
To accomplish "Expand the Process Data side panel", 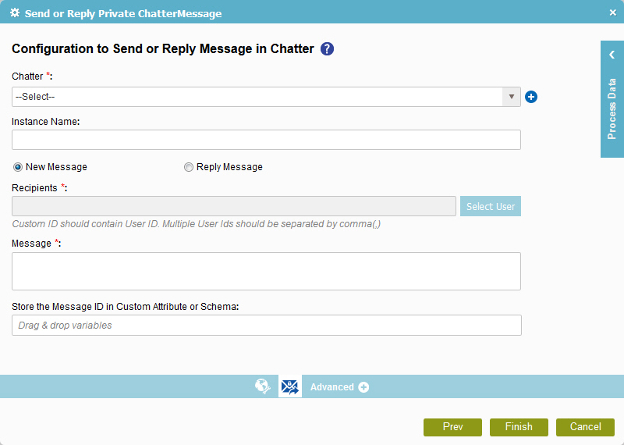I will click(612, 99).
